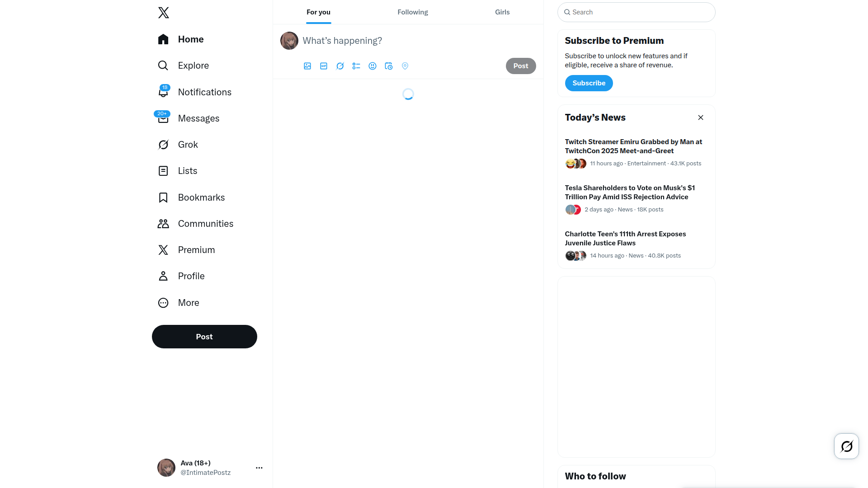Schedule the post with calendar icon

point(389,66)
